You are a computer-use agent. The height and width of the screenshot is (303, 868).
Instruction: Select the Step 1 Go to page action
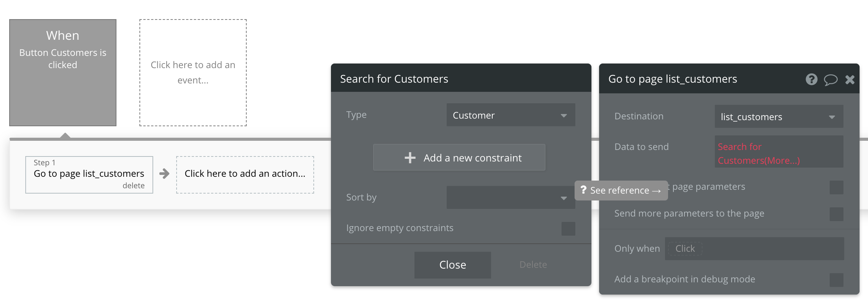click(x=89, y=173)
